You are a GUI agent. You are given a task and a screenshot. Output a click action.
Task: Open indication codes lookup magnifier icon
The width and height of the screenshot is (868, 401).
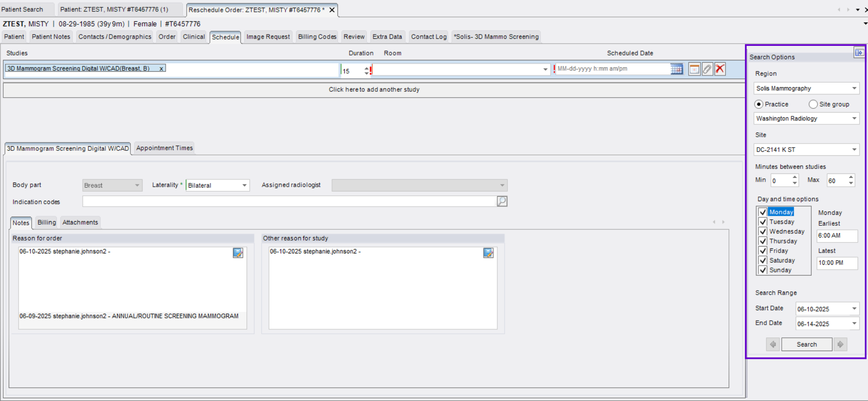click(502, 201)
